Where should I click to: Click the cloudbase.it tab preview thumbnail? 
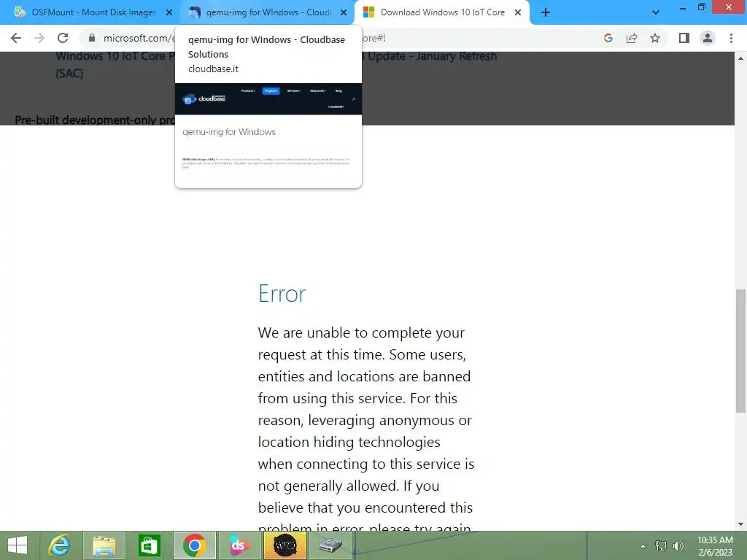coord(268,136)
